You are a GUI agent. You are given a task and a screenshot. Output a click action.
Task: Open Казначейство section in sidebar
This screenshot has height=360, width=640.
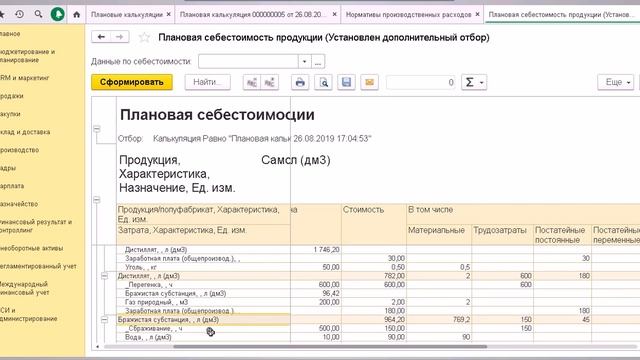(19, 204)
